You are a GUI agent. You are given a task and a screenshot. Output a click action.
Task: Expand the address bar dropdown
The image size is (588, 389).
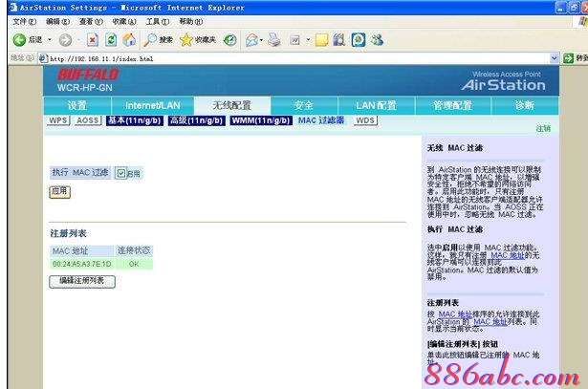pyautogui.click(x=554, y=58)
